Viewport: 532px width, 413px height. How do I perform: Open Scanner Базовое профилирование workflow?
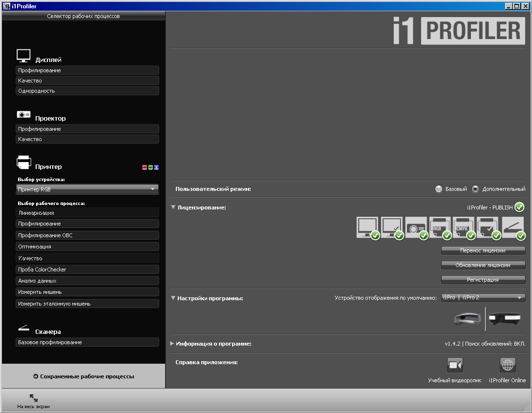(x=87, y=342)
